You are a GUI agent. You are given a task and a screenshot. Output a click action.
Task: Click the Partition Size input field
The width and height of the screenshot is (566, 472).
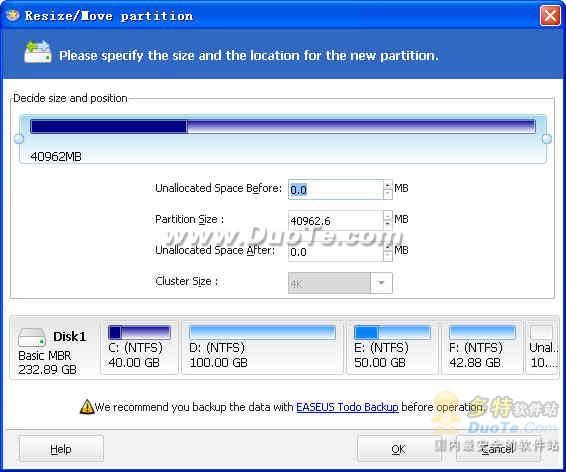point(335,220)
